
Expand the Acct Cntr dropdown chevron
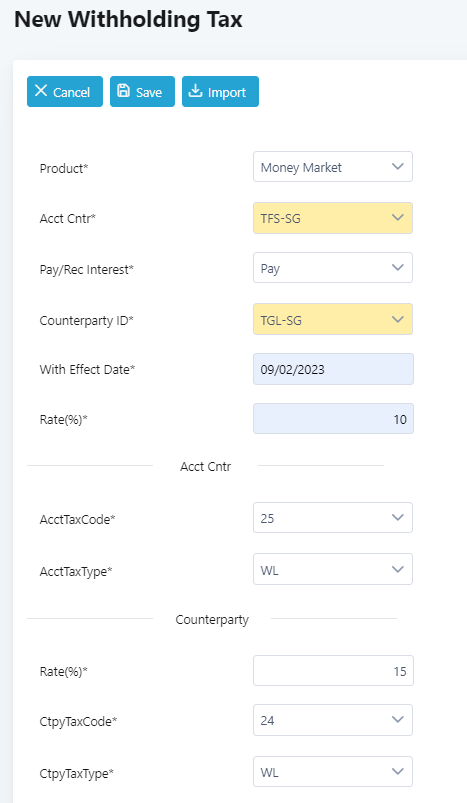397,218
